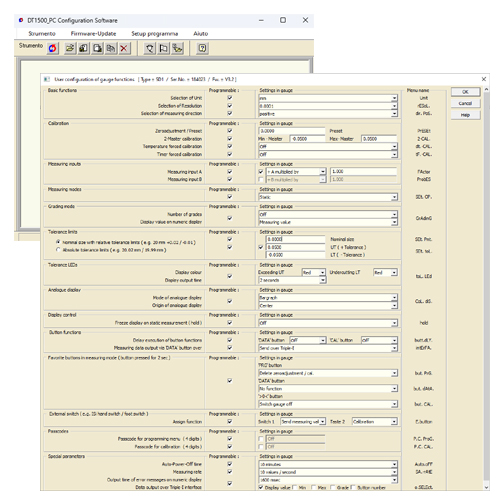Image resolution: width=500 pixels, height=500 pixels.
Task: Click the Preset value input field
Action: click(292, 131)
